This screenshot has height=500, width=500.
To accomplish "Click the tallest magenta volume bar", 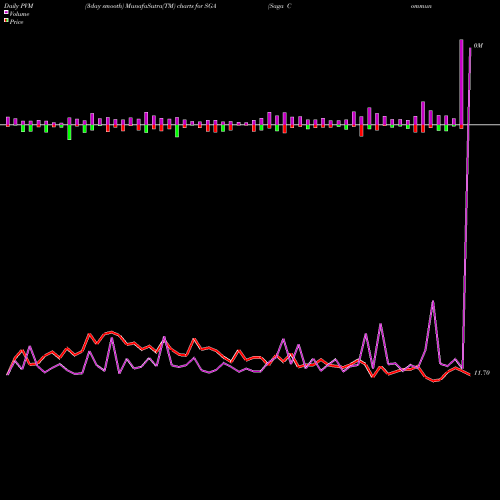I will [461, 82].
